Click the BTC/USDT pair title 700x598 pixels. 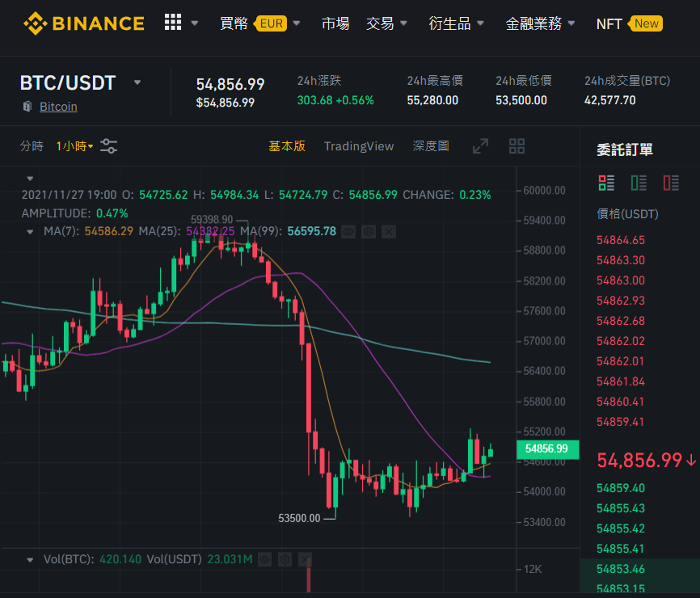click(68, 82)
